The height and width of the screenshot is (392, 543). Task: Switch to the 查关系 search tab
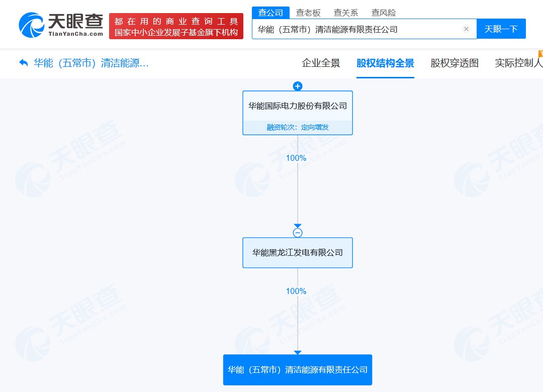pos(345,13)
